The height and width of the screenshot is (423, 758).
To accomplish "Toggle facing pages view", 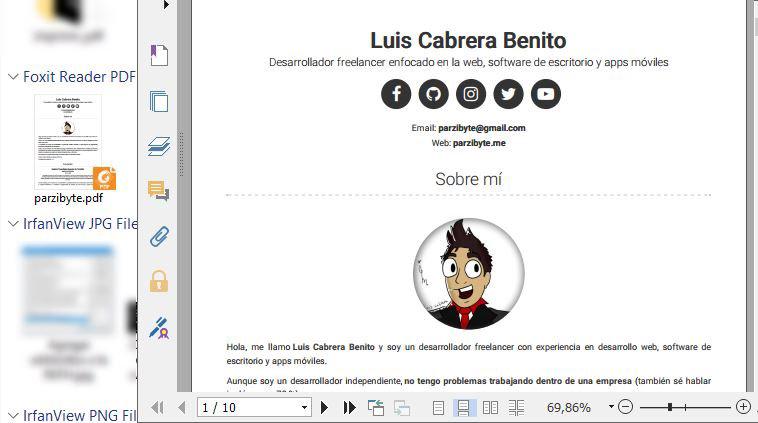I will click(x=490, y=407).
